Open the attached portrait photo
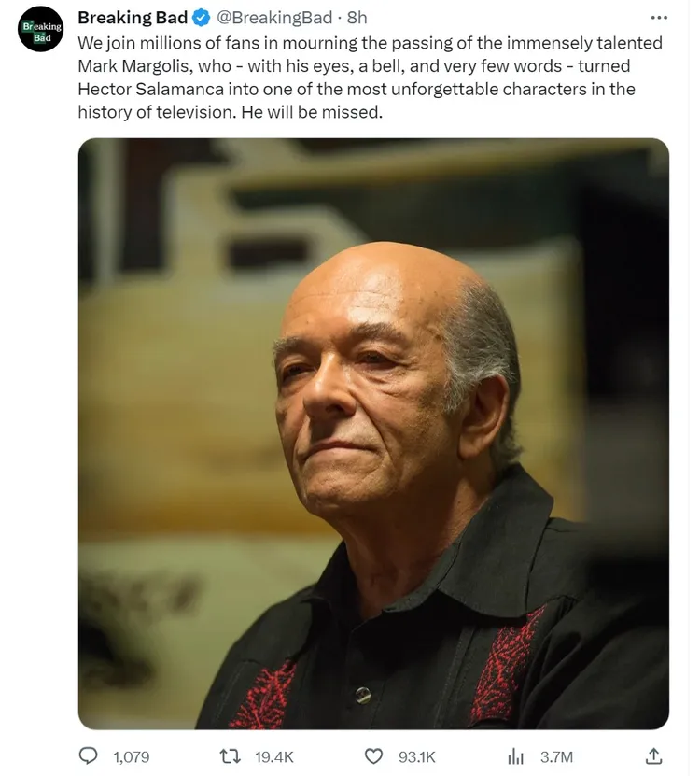Image resolution: width=700 pixels, height=776 pixels. pyautogui.click(x=373, y=433)
